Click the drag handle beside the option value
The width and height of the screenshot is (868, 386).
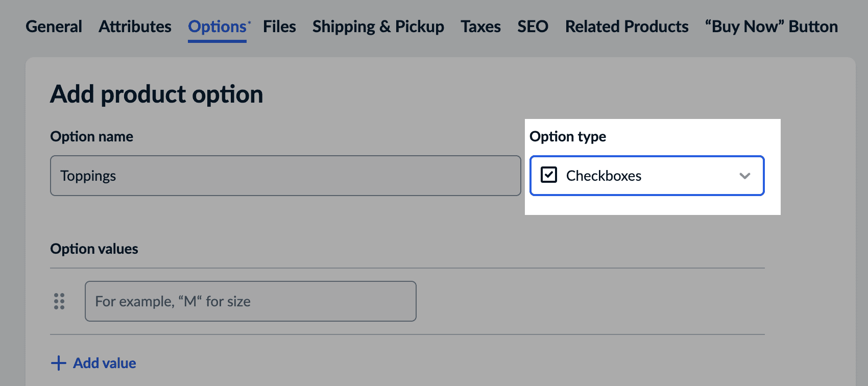pyautogui.click(x=59, y=301)
